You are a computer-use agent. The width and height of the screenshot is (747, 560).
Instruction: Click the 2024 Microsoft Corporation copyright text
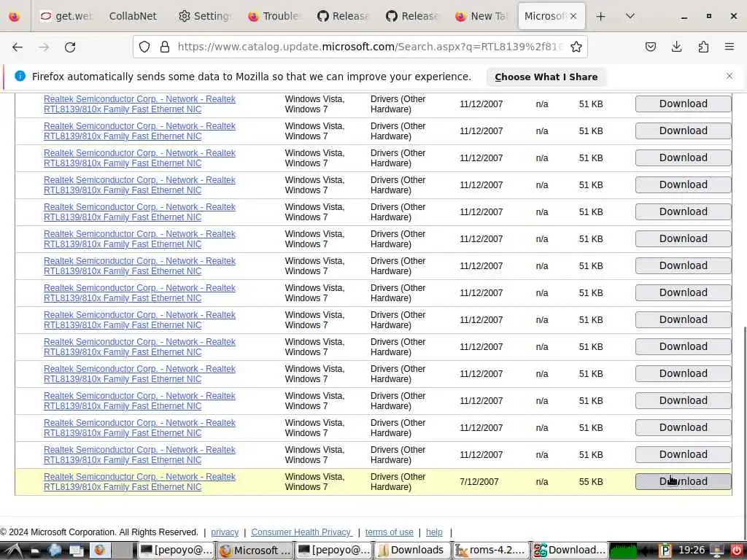(99, 532)
